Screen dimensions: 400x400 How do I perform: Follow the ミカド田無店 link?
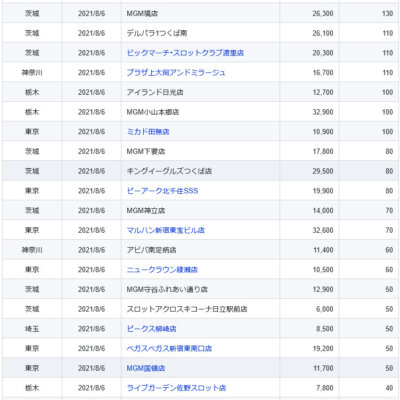(x=148, y=132)
